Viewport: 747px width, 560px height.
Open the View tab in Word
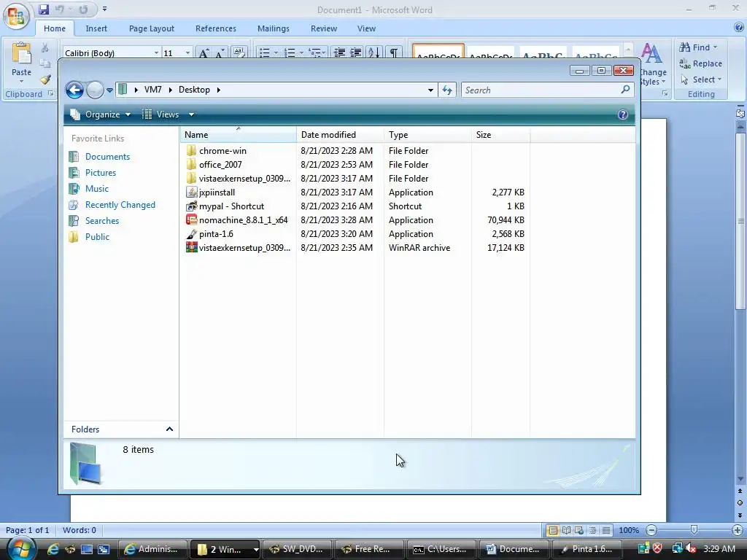click(x=366, y=28)
